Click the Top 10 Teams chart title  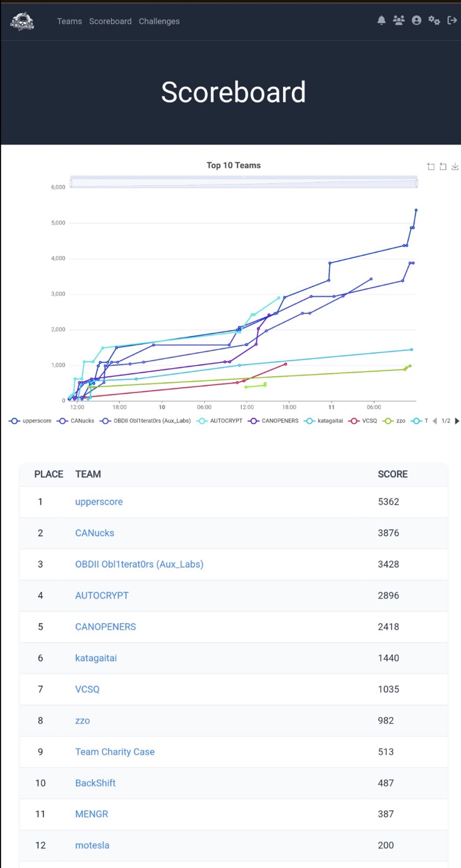click(x=234, y=165)
